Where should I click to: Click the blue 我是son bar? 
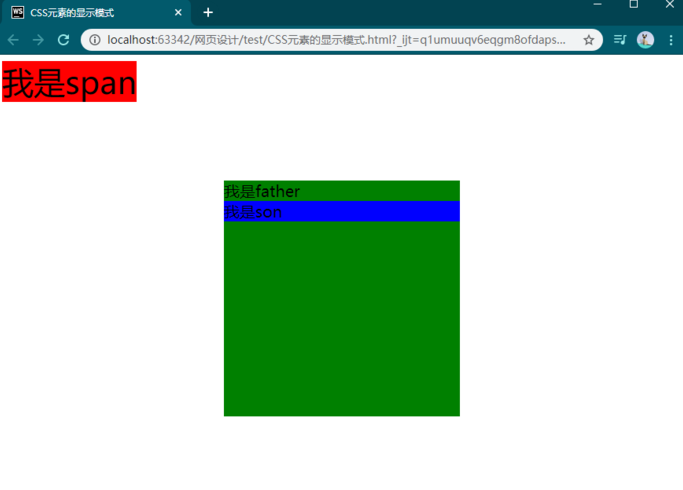click(x=342, y=211)
